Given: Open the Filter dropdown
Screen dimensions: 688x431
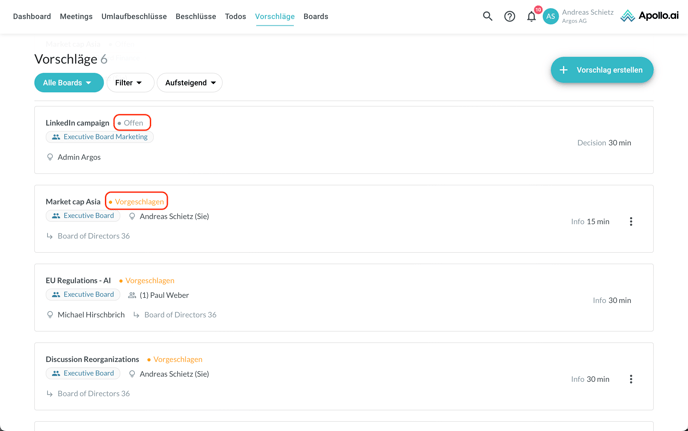Looking at the screenshot, I should pos(130,83).
